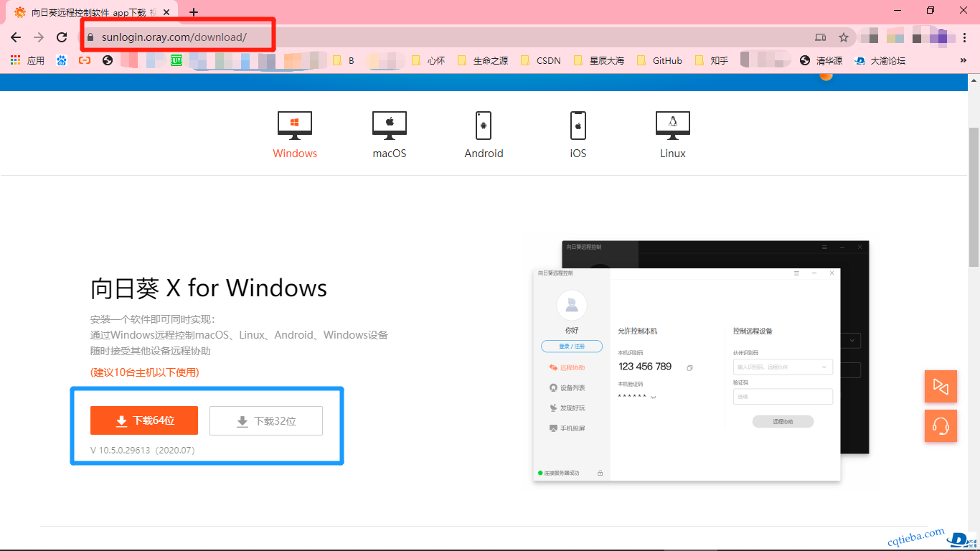The height and width of the screenshot is (551, 980).
Task: Click the lock icon in the address bar
Action: (90, 37)
